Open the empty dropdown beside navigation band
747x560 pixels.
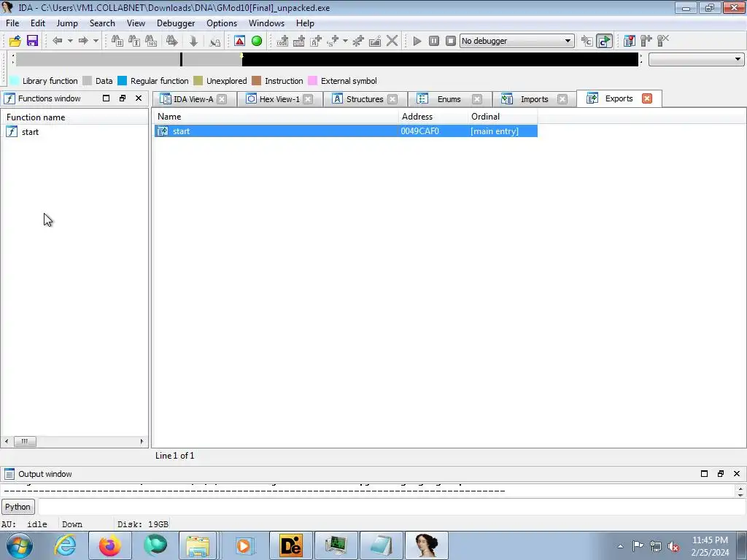pyautogui.click(x=696, y=60)
